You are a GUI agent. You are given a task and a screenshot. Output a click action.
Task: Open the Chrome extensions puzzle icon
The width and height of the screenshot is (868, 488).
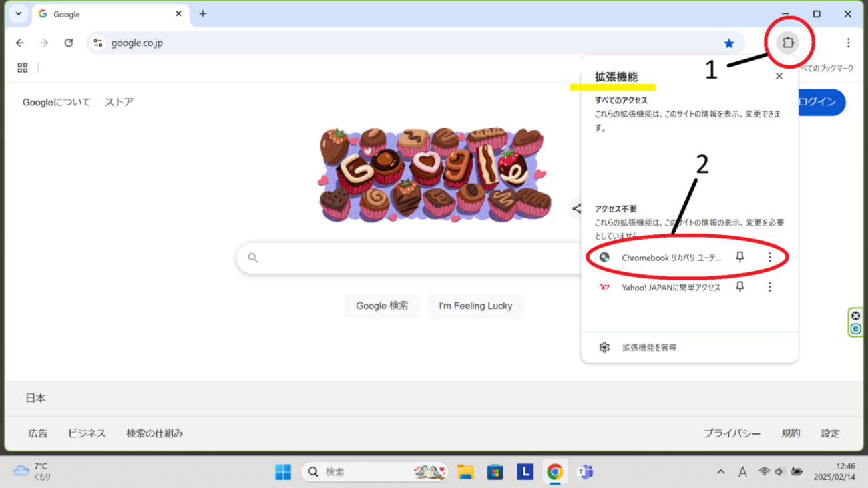pos(788,43)
